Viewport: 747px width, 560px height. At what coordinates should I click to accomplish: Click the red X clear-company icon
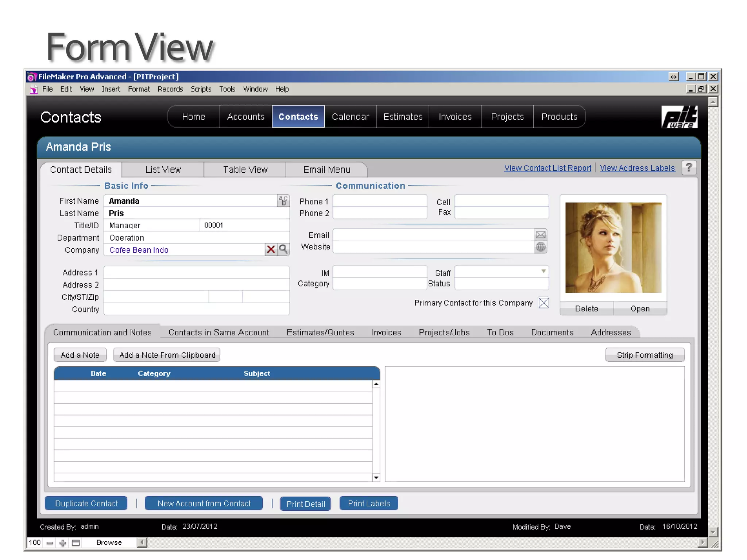point(271,249)
